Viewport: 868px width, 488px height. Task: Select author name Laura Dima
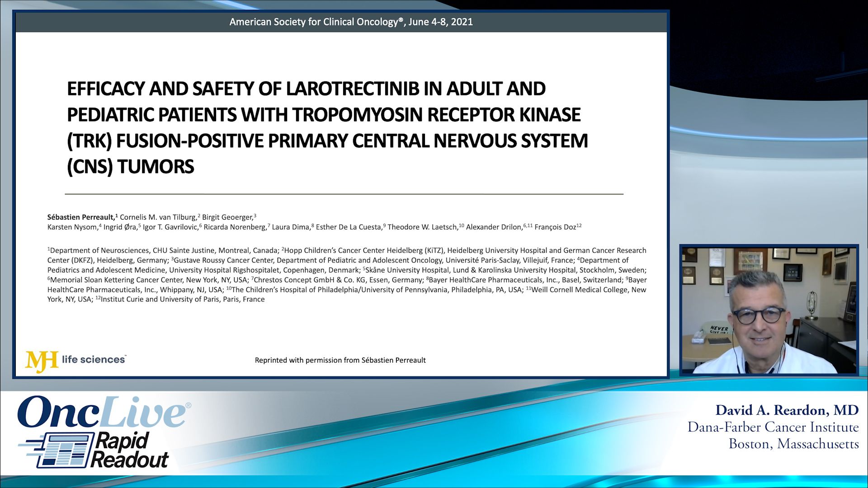pos(291,227)
